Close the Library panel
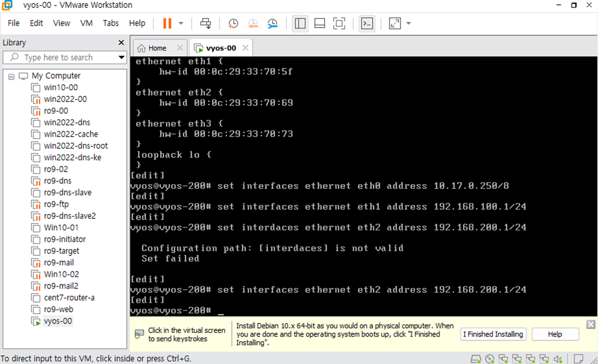598x364 pixels. tap(121, 42)
